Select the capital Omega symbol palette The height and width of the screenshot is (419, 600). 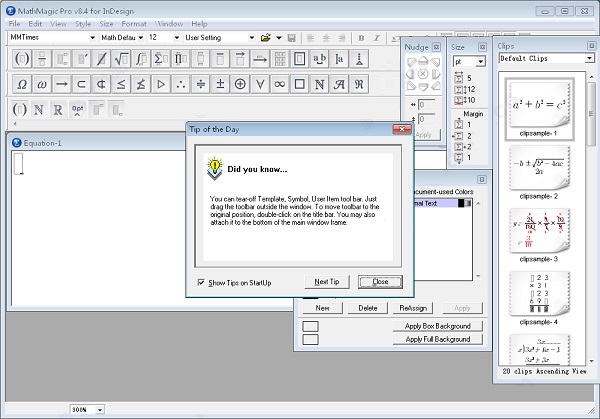pyautogui.click(x=22, y=84)
